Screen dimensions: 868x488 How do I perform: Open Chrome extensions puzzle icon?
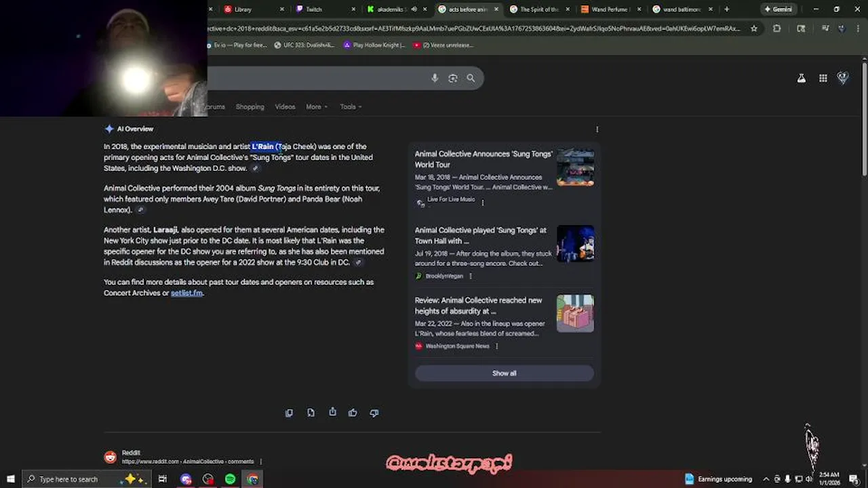pos(777,28)
